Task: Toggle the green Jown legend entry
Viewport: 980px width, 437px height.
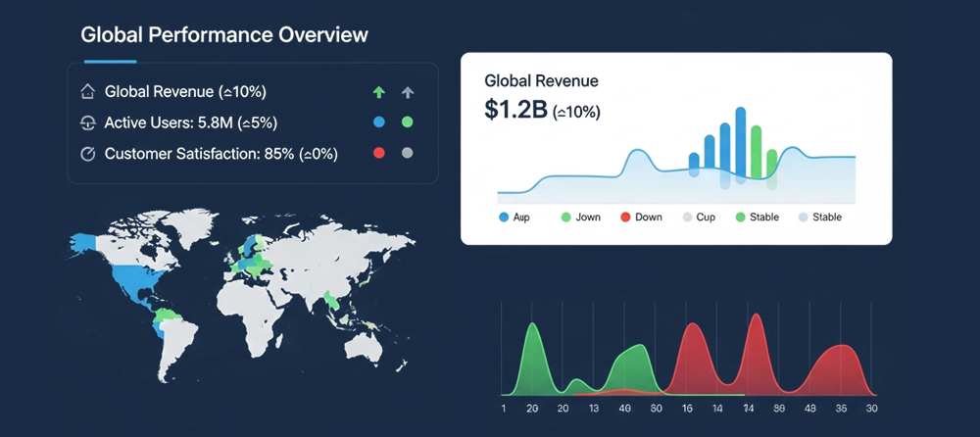Action: [x=580, y=218]
